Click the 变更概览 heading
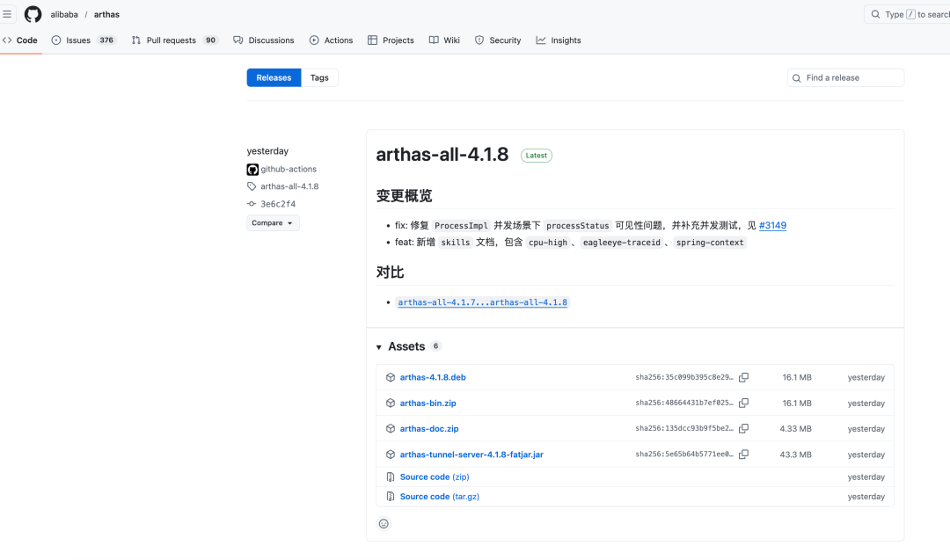This screenshot has width=950, height=560. point(404,196)
